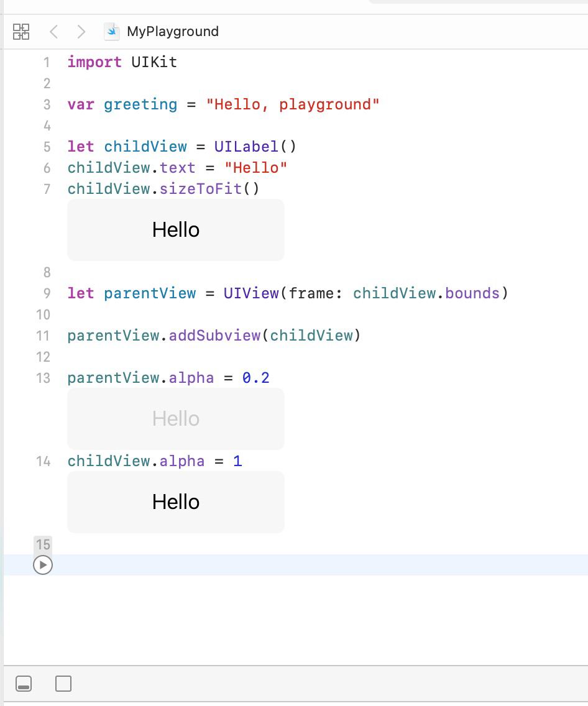Screen dimensions: 588x706
Task: Click parentView in the let declaration
Action: point(150,293)
